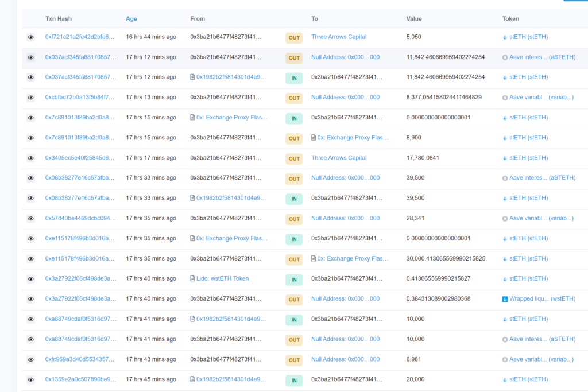This screenshot has width=588, height=392.
Task: Click eye icon for 0x57d40be4469dcbc094 row
Action: (x=30, y=219)
